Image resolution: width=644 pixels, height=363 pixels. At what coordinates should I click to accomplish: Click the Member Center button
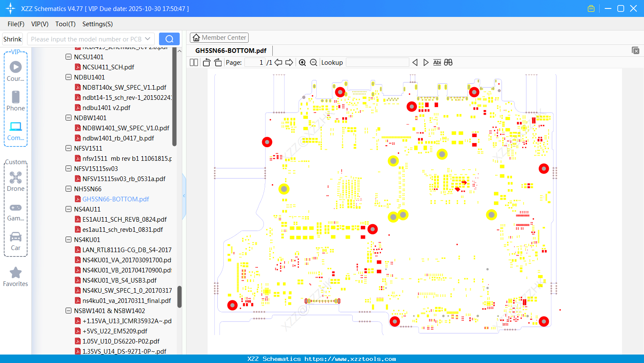pos(219,38)
